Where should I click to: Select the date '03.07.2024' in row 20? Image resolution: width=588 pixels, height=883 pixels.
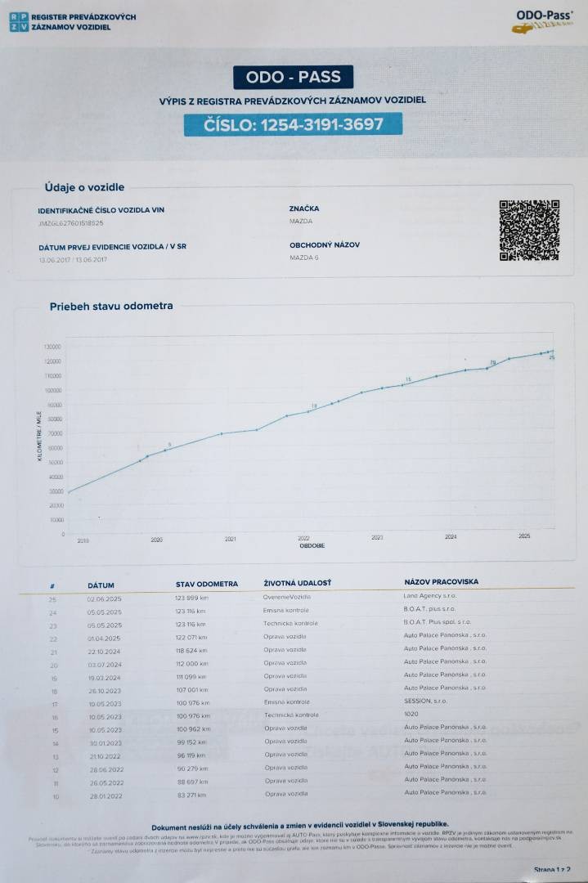point(105,665)
